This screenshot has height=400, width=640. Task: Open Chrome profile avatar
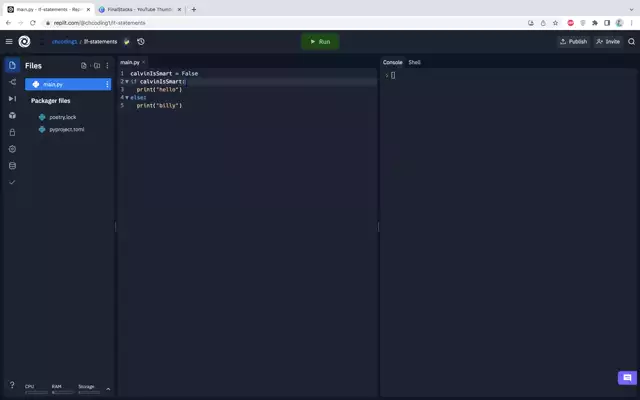tap(619, 23)
